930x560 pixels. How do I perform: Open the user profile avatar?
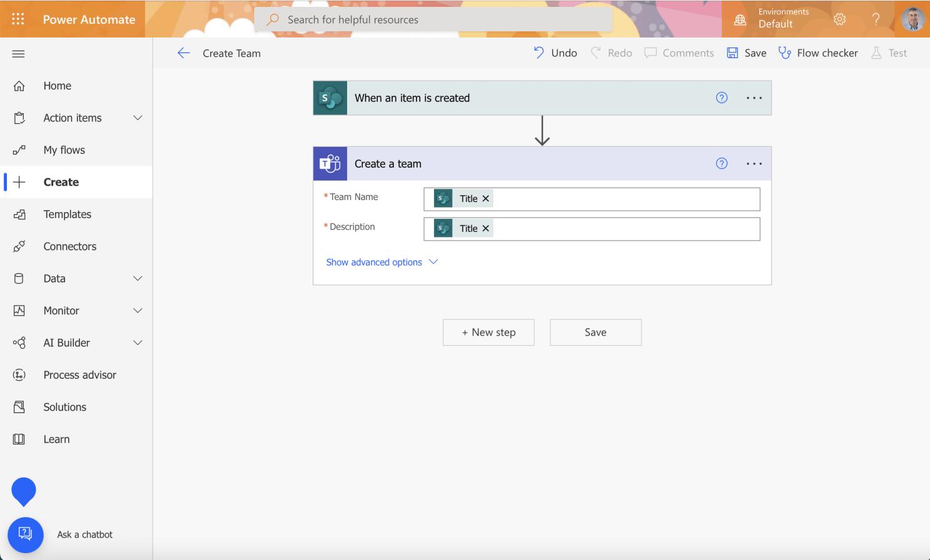tap(912, 19)
